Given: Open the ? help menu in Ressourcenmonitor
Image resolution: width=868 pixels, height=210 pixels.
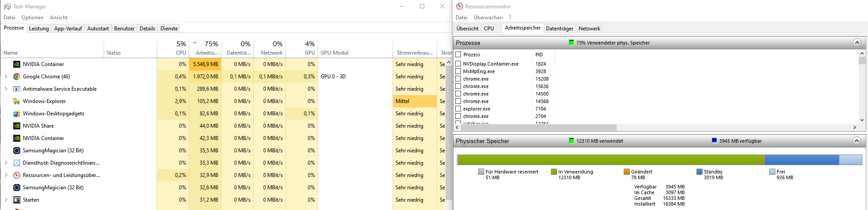Looking at the screenshot, I should pos(510,18).
